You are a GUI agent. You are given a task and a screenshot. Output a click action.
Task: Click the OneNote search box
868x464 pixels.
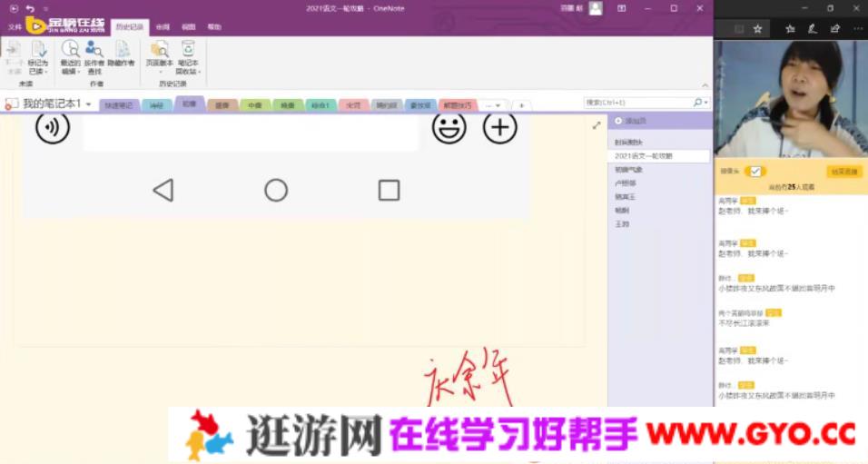[x=637, y=103]
